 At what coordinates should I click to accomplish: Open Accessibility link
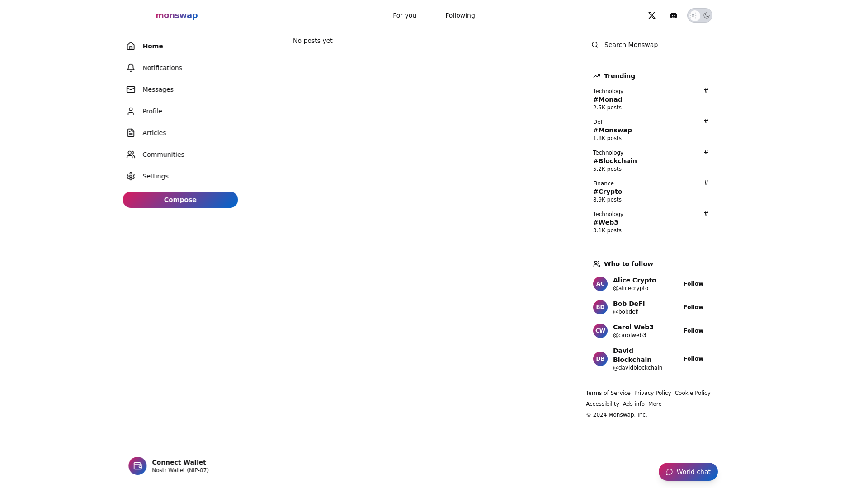(x=603, y=404)
